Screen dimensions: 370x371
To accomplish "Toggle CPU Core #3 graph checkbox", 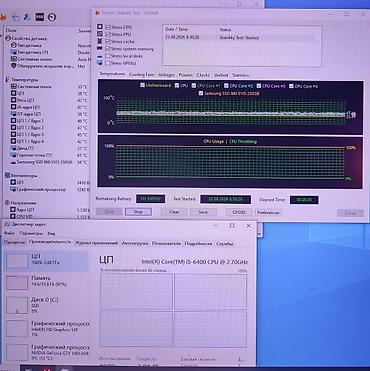I will (259, 86).
